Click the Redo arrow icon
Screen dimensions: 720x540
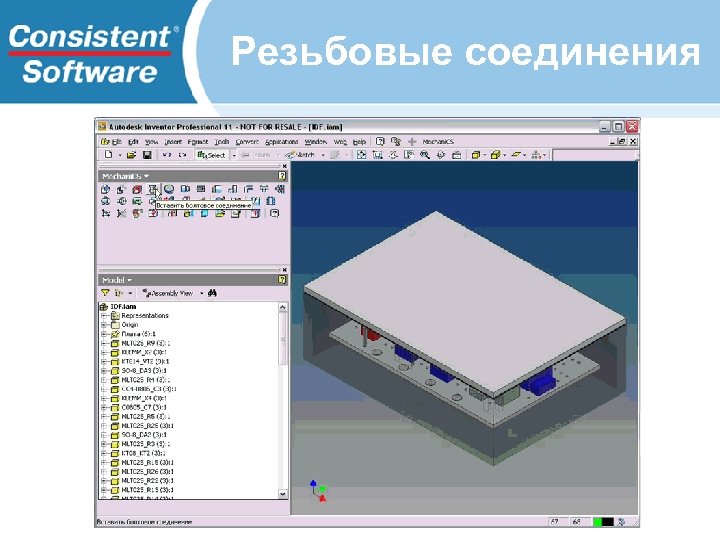[182, 155]
